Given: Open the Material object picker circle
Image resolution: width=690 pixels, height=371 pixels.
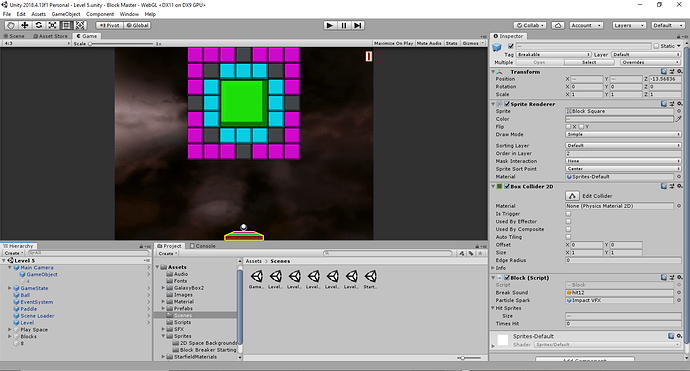Looking at the screenshot, I should click(x=679, y=176).
